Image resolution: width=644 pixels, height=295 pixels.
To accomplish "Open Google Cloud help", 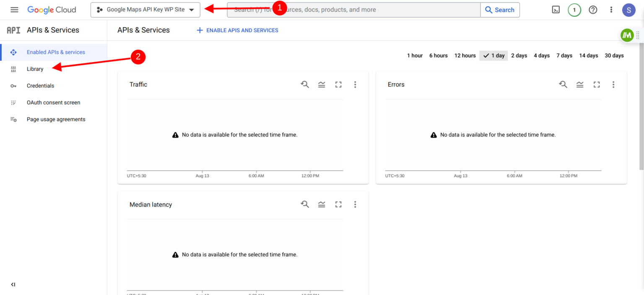I will click(593, 9).
